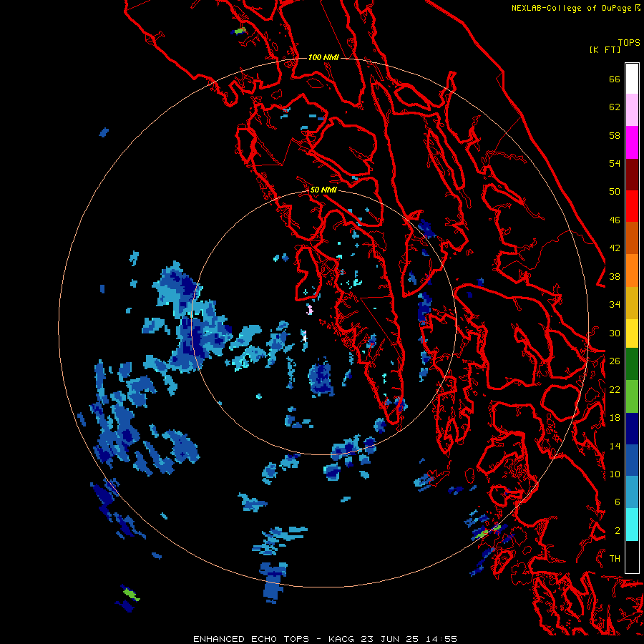Click the 34 legend value label

615,305
